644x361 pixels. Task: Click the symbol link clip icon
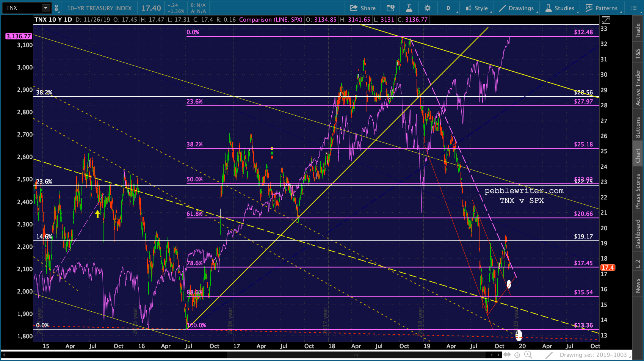point(56,8)
